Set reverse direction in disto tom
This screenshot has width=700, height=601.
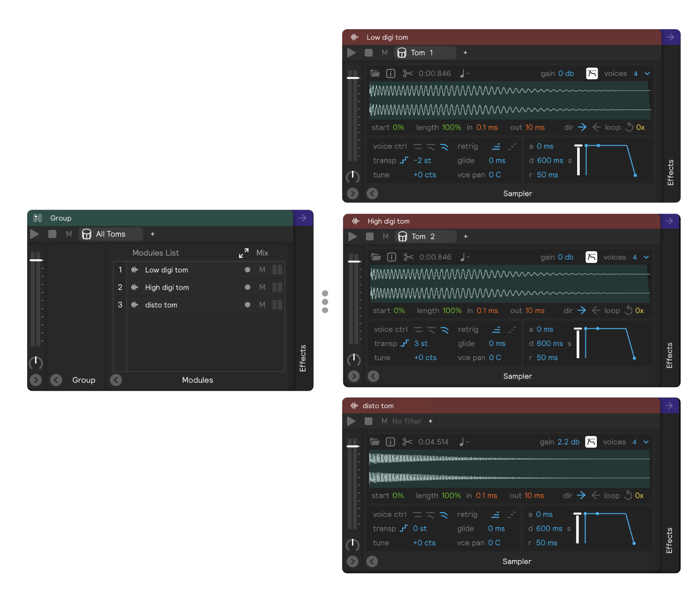[x=596, y=495]
